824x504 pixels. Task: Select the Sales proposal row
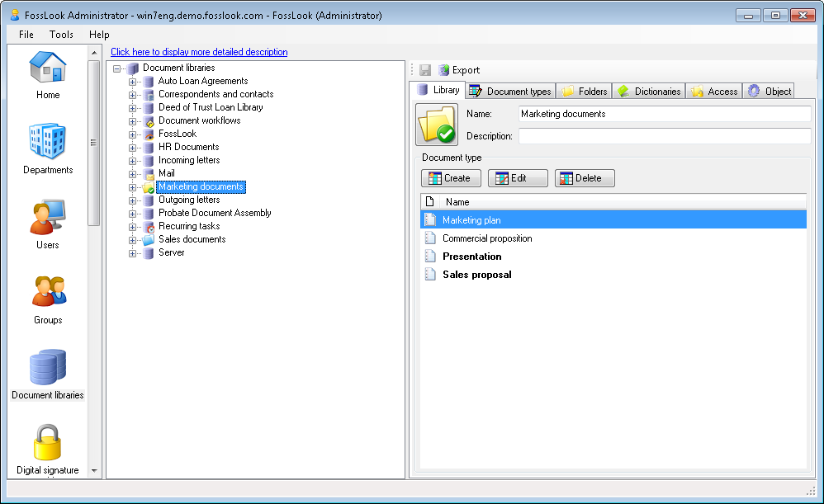[x=613, y=275]
